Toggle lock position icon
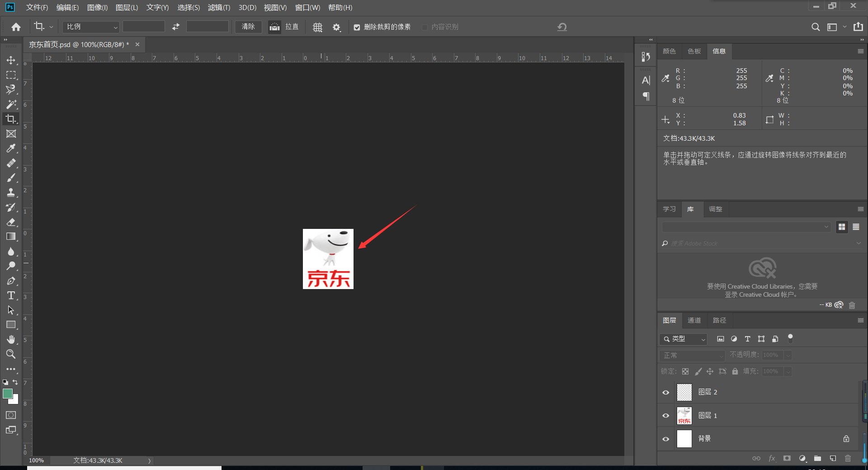This screenshot has width=868, height=470. [x=710, y=371]
